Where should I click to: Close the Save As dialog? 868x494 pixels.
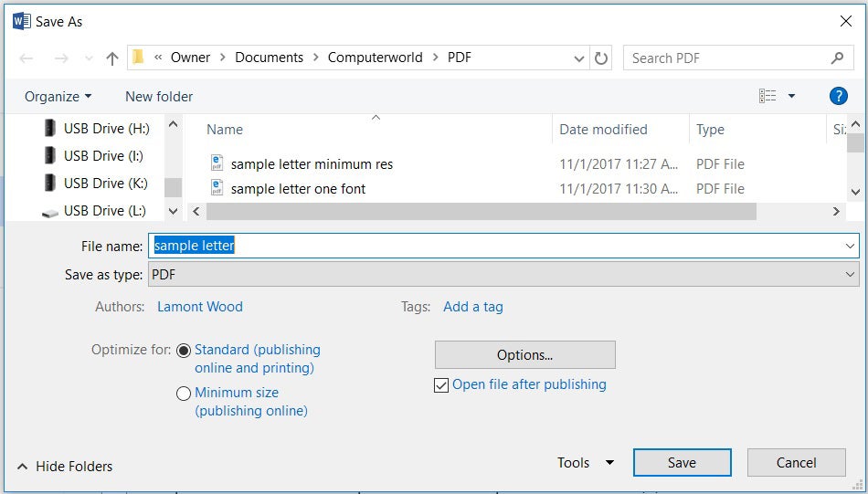(846, 22)
